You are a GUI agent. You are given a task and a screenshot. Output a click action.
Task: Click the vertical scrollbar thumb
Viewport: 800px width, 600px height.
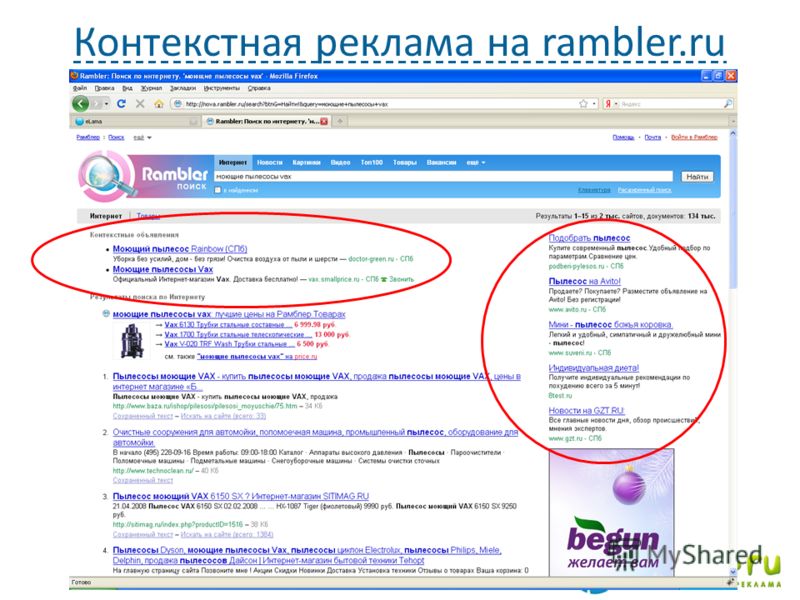(x=733, y=214)
